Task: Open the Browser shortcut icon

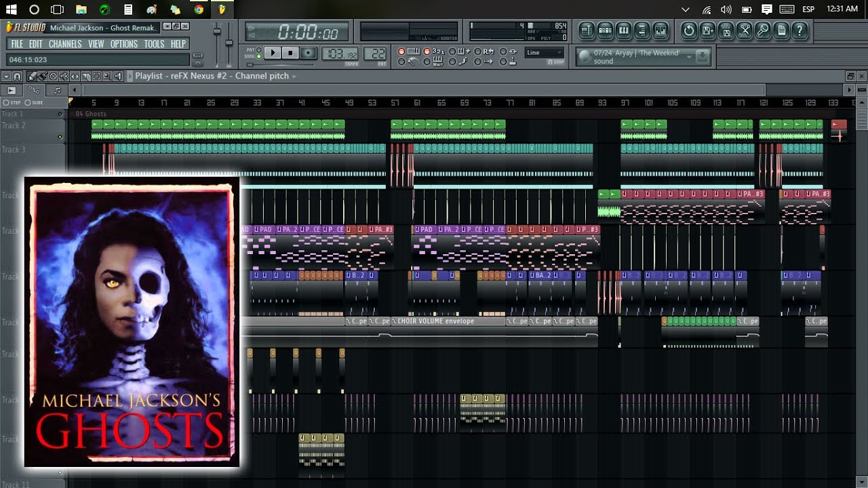Action: (x=642, y=30)
